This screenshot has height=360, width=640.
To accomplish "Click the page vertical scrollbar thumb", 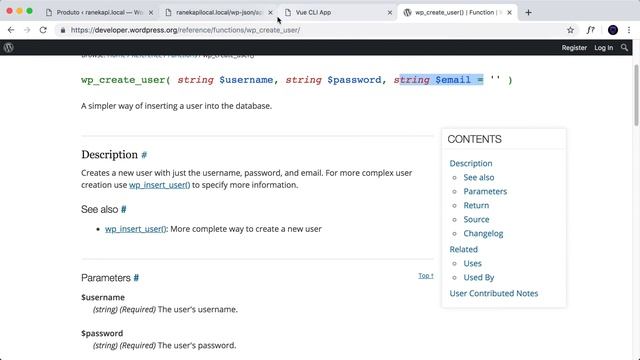I will [636, 95].
